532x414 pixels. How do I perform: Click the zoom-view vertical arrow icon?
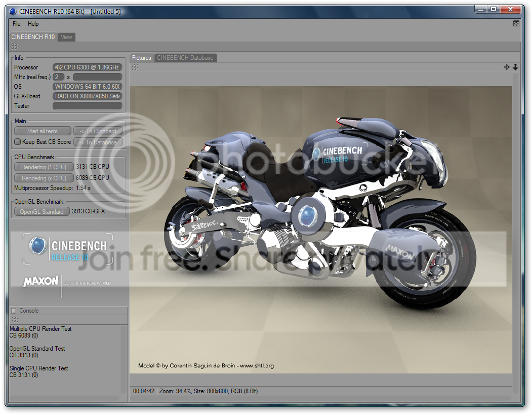(515, 67)
